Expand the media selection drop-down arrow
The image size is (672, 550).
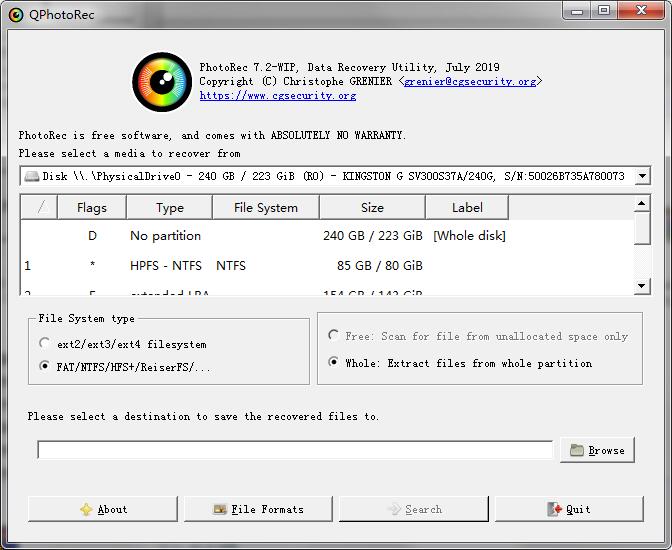tap(642, 176)
